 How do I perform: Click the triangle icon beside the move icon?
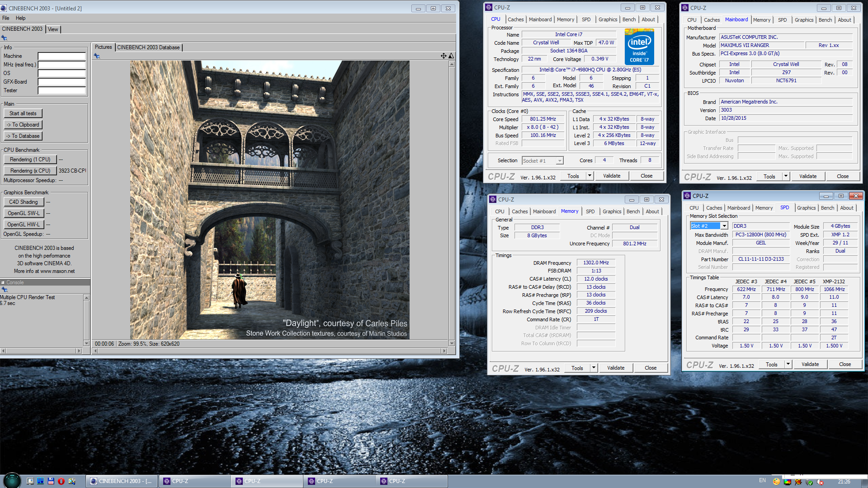[451, 56]
